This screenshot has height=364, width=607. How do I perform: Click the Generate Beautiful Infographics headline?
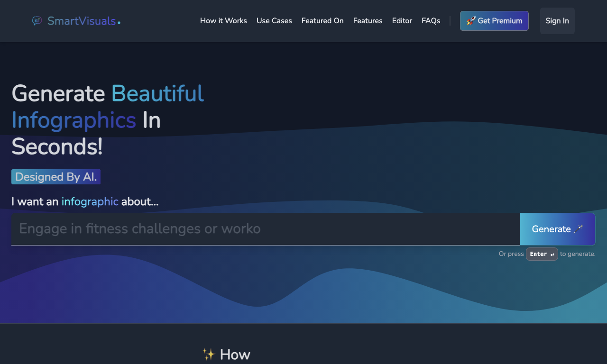tap(108, 120)
